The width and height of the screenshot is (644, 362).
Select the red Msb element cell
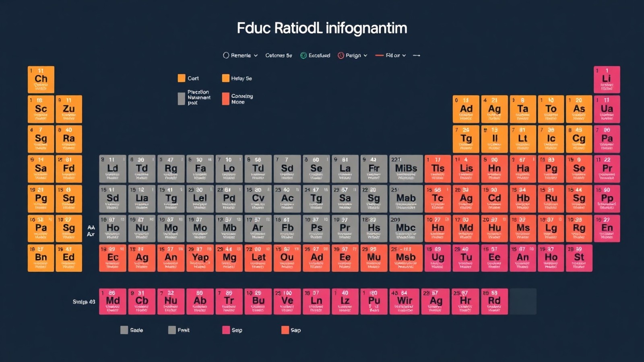click(x=406, y=258)
